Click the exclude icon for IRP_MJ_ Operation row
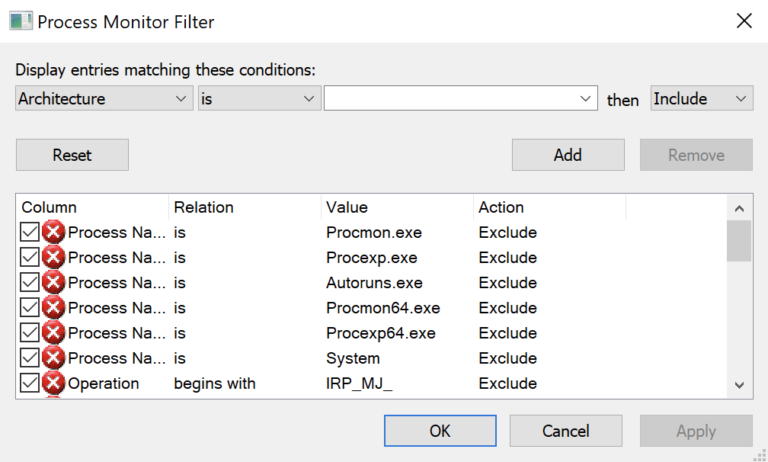Image resolution: width=768 pixels, height=462 pixels. click(54, 383)
